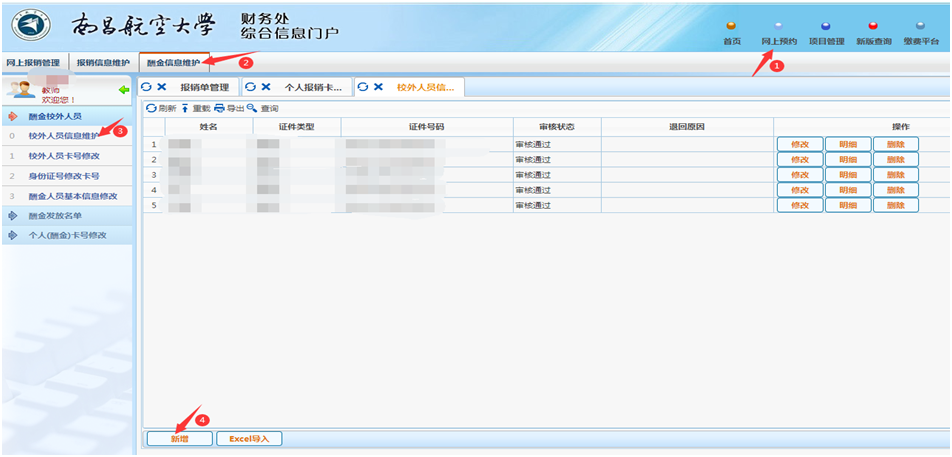This screenshot has width=952, height=457.
Task: Click 修改 for the first row
Action: point(800,144)
